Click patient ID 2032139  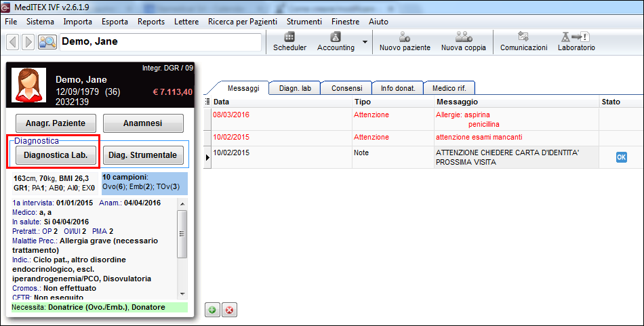73,102
